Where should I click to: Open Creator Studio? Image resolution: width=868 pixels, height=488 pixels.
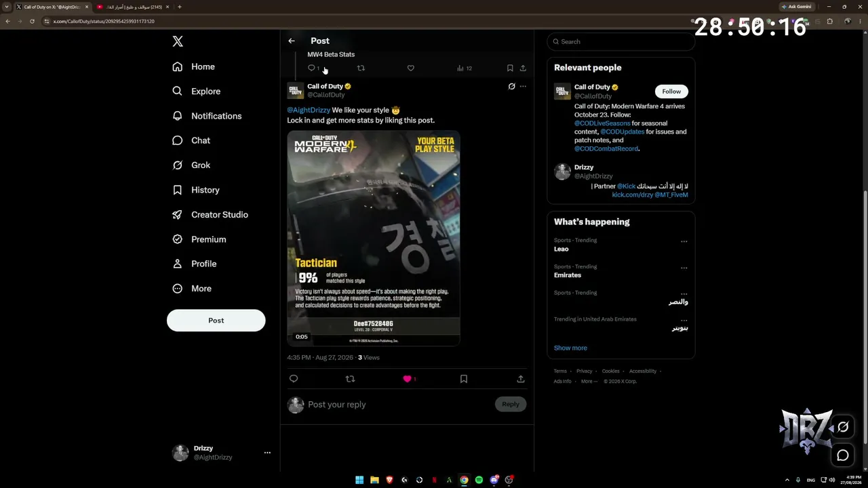pos(210,214)
